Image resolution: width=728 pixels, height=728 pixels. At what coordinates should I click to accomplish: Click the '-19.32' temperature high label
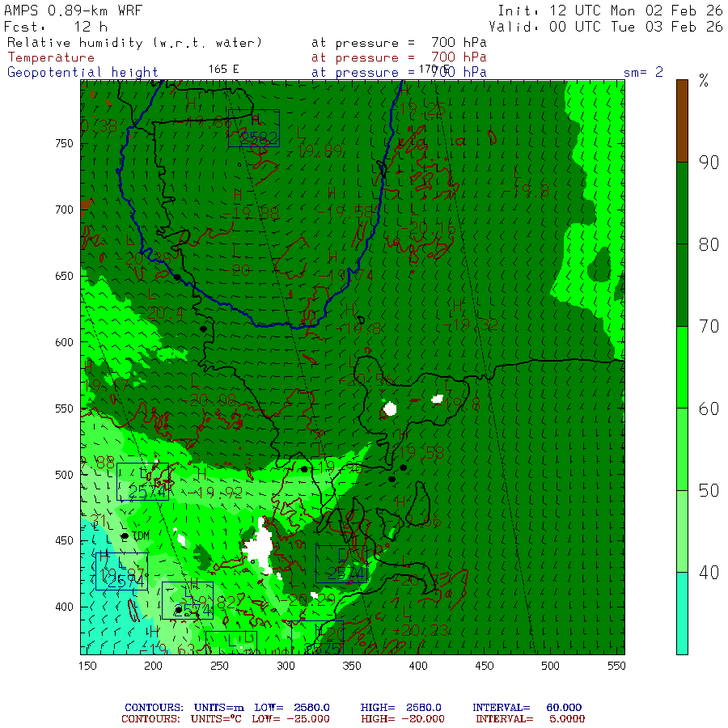(470, 325)
